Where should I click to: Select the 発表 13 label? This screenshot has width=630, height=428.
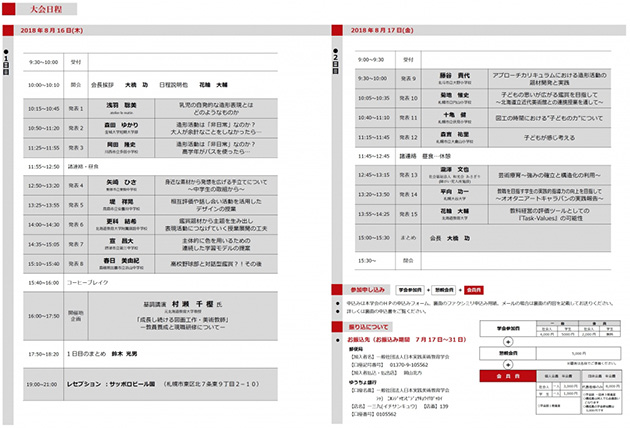click(x=409, y=175)
